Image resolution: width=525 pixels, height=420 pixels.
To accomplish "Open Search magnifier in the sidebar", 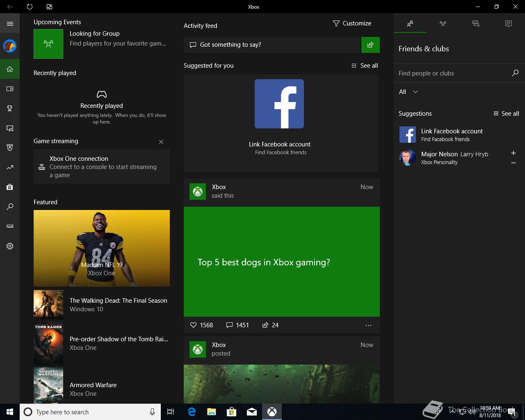I will pyautogui.click(x=10, y=207).
